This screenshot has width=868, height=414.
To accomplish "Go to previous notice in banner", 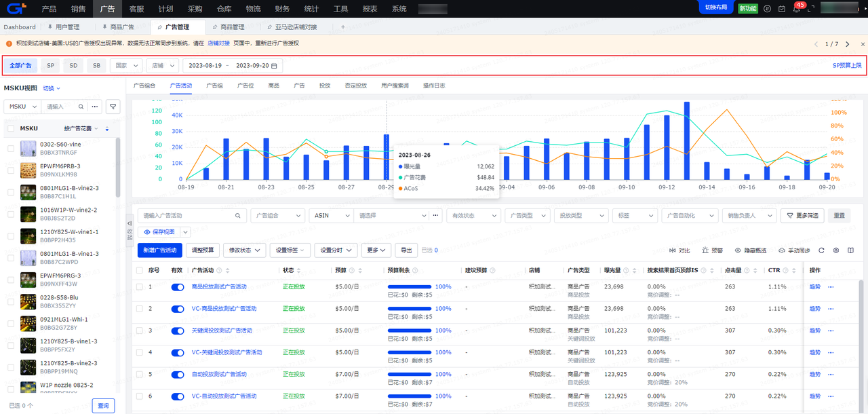I will pyautogui.click(x=816, y=44).
